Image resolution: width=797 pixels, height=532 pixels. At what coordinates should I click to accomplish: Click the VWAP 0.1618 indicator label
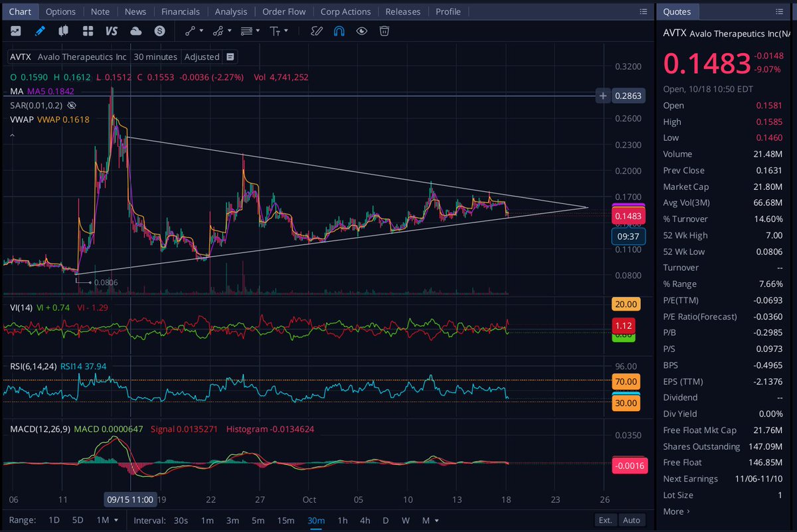click(x=62, y=119)
